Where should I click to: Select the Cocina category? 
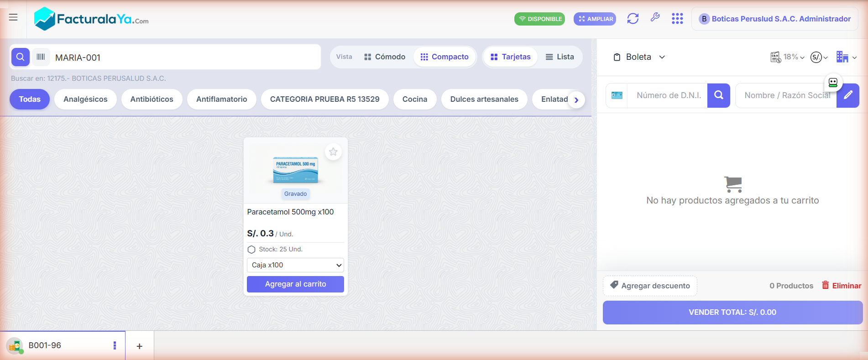[415, 99]
